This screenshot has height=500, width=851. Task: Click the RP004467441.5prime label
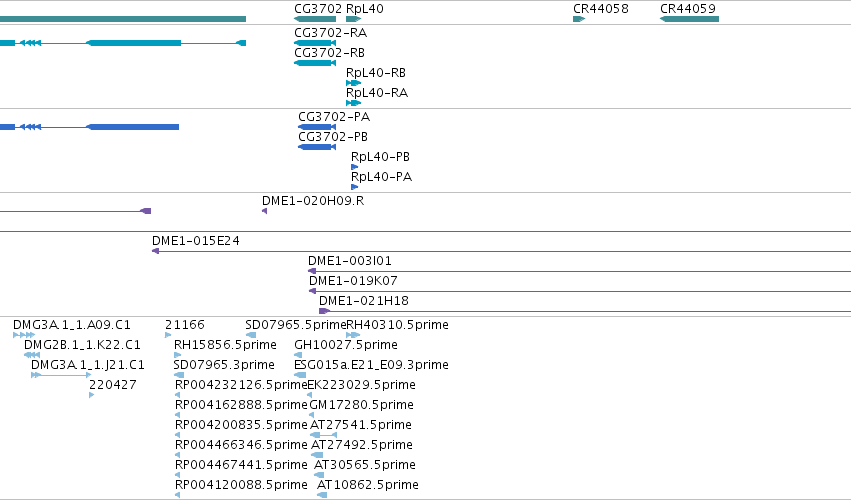(242, 465)
